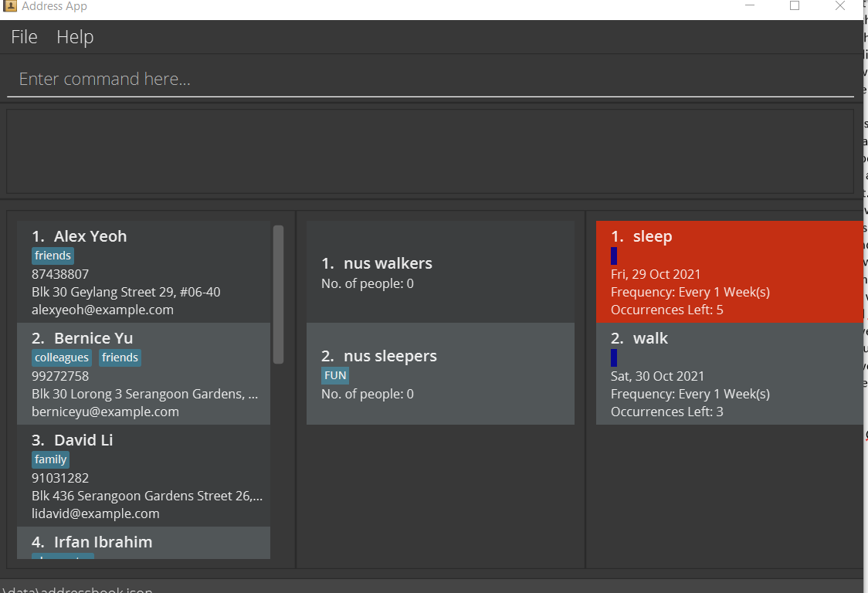Click email berniceyu@example.com
Screen dimensions: 868x593
[x=105, y=412]
